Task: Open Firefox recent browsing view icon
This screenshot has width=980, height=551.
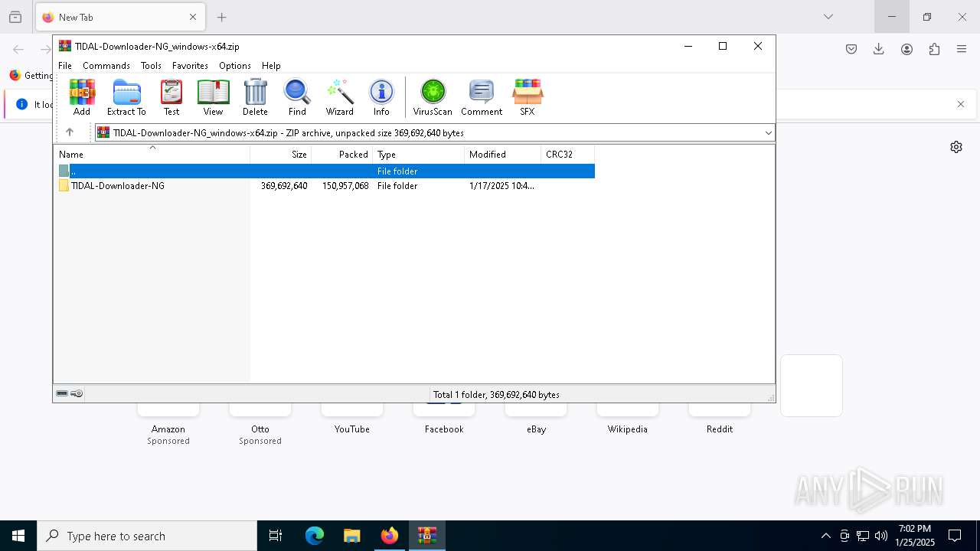Action: 15,17
